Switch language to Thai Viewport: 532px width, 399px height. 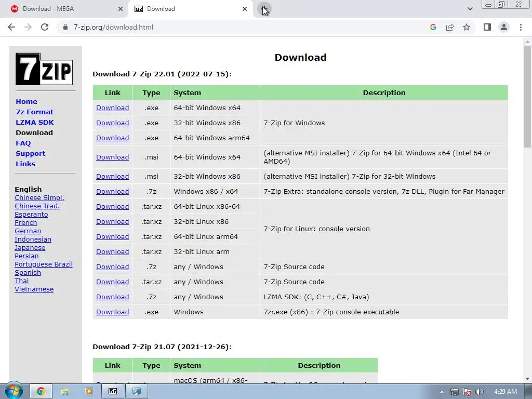22,281
